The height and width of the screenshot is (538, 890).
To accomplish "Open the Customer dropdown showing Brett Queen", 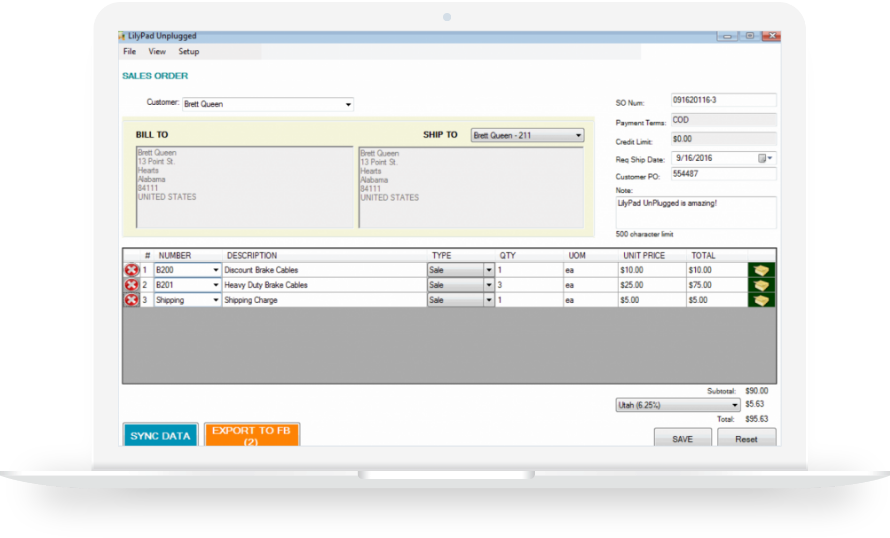I will (348, 104).
